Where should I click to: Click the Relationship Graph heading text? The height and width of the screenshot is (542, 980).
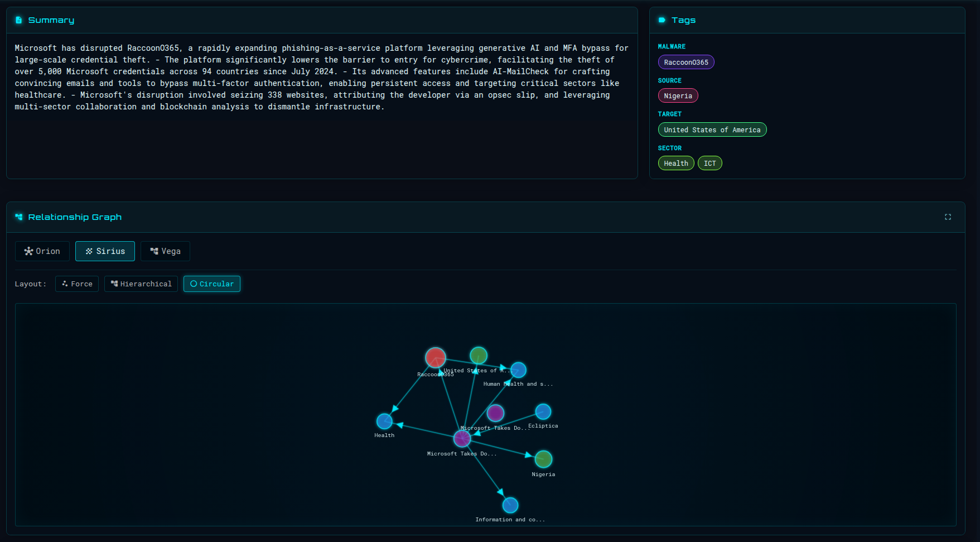tap(75, 217)
